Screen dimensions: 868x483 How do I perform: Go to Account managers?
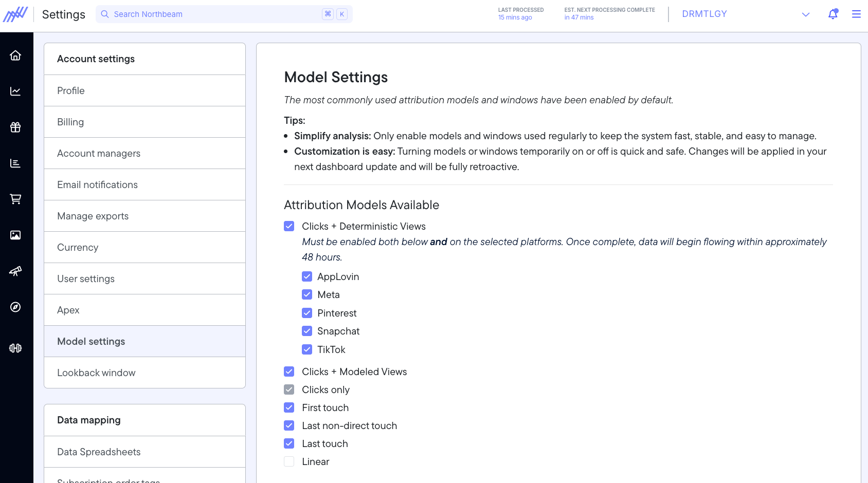click(144, 153)
